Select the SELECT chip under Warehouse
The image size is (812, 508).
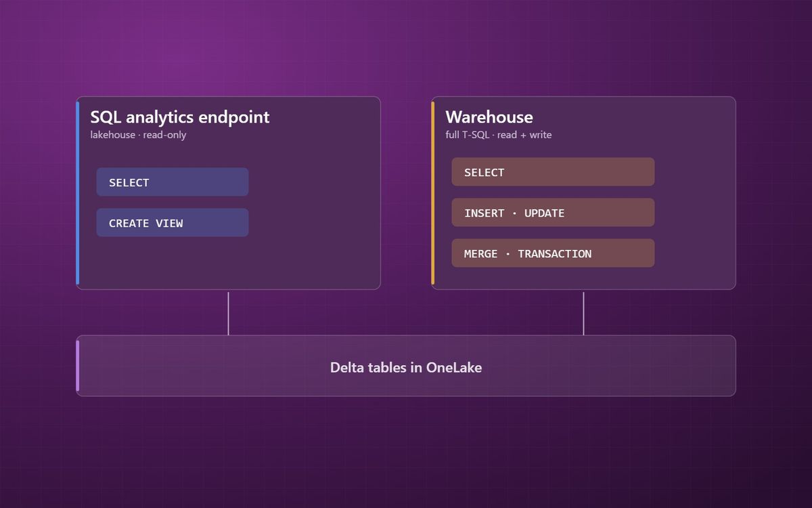(553, 172)
